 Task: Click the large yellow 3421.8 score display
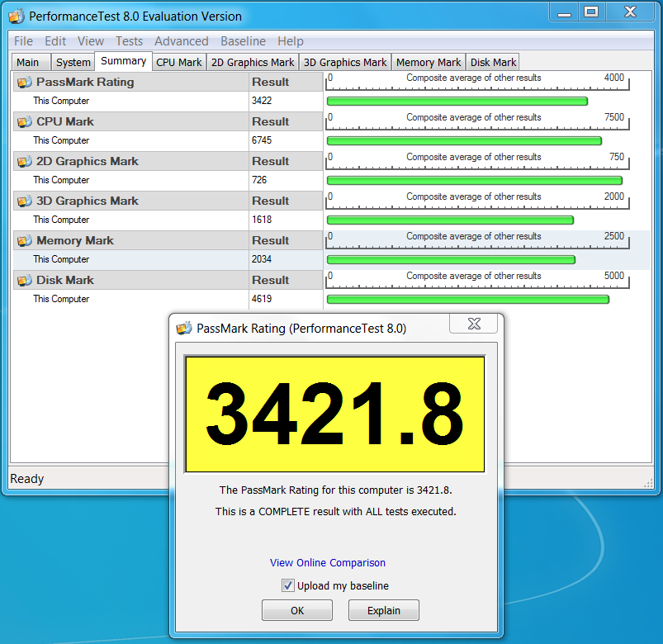point(335,414)
